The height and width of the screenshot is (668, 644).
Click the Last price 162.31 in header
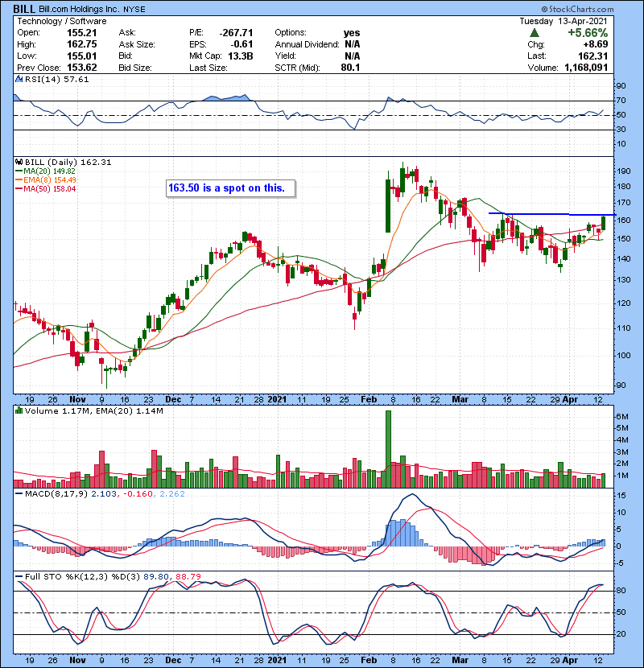pyautogui.click(x=592, y=56)
